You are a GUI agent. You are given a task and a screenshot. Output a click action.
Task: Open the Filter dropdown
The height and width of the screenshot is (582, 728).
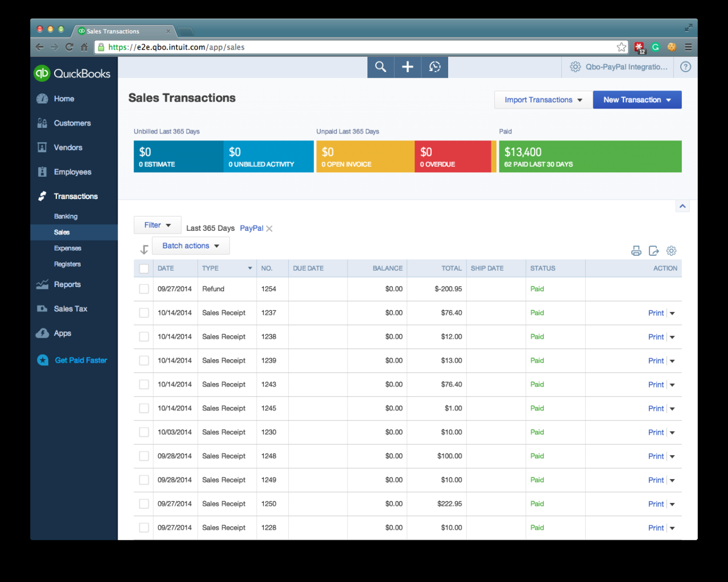pyautogui.click(x=158, y=225)
